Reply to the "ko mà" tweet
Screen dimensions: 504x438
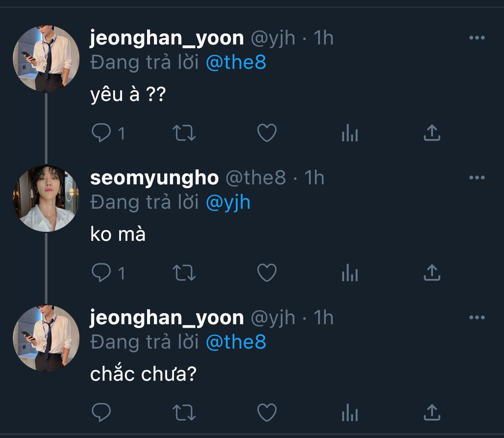101,273
